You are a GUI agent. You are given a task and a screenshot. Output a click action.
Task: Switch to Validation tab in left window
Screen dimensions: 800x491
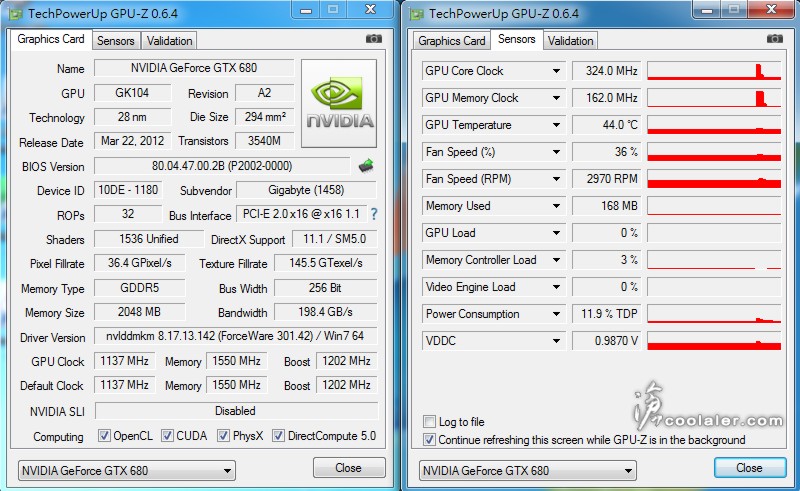coord(169,41)
